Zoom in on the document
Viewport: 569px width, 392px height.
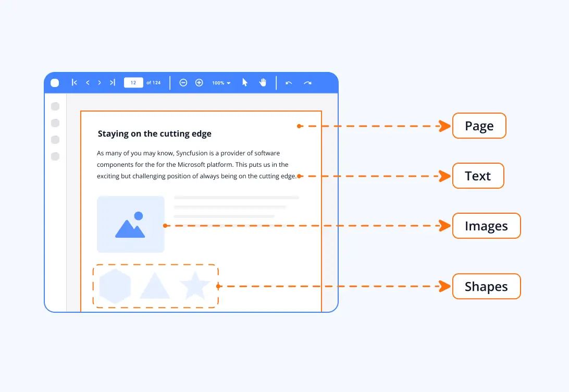coord(199,82)
